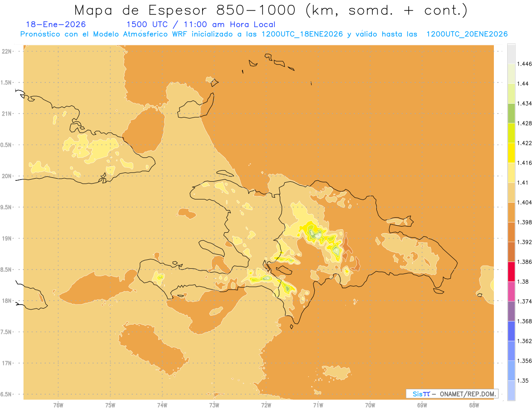The image size is (532, 411).
Task: Click the '1.44' color scale value
Action: 523,84
